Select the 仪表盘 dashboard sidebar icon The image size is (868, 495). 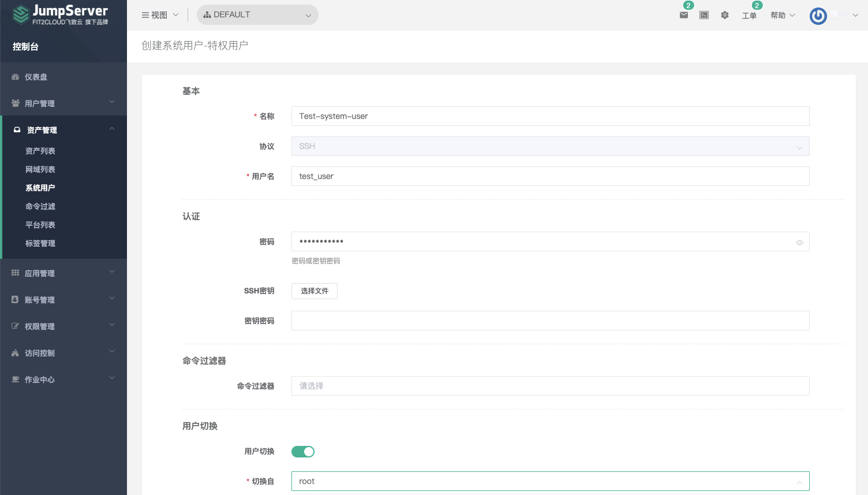pyautogui.click(x=14, y=76)
